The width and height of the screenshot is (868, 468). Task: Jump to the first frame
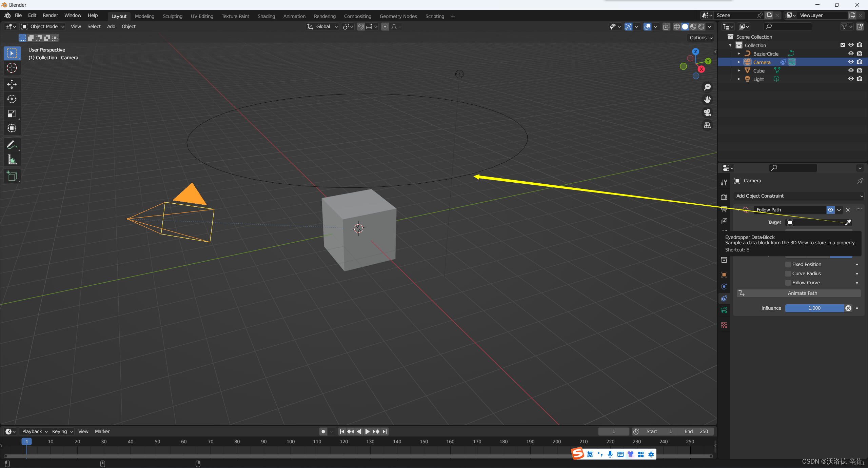click(342, 431)
